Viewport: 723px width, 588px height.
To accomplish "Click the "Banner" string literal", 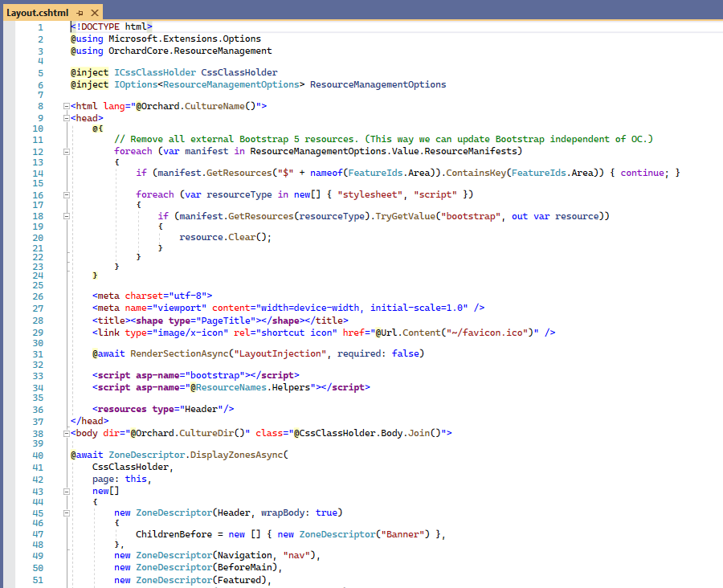I will [x=402, y=534].
